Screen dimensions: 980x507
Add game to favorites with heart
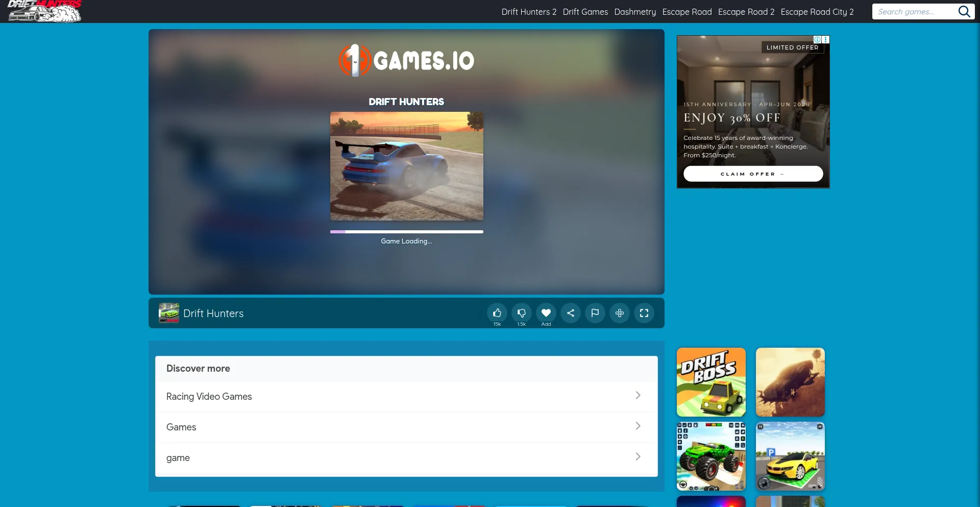point(546,313)
